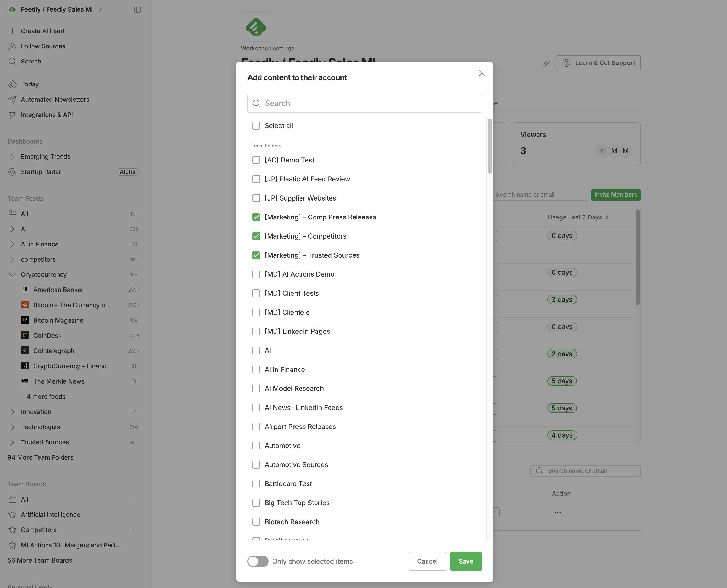This screenshot has height=588, width=727.
Task: Click the star icon beside Artificial Intelligence board
Action: pyautogui.click(x=12, y=514)
